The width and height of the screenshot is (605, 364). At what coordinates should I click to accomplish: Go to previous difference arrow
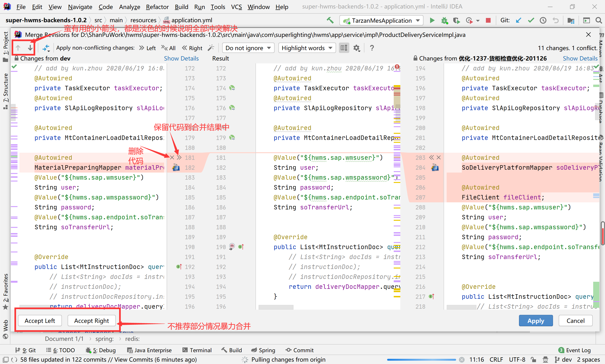pyautogui.click(x=18, y=48)
